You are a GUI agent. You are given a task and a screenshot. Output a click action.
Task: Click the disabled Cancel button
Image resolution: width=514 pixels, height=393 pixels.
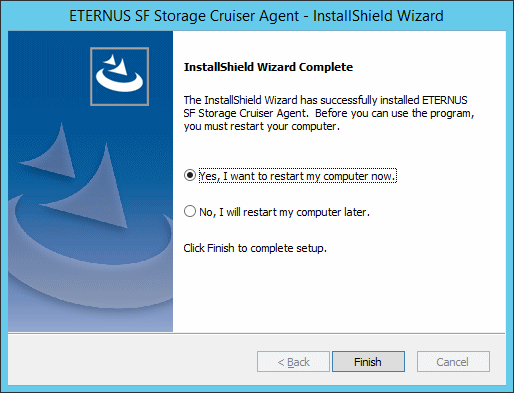tap(453, 361)
